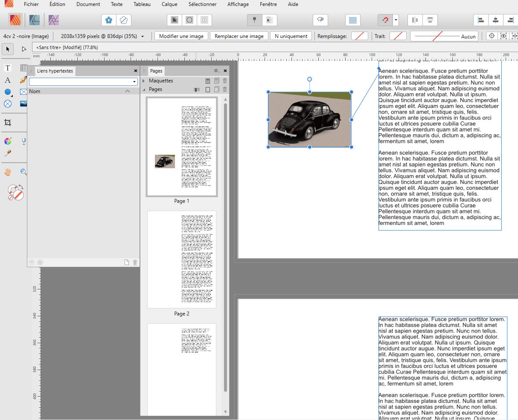Open the Calque menu
This screenshot has width=518, height=420.
coord(169,4)
